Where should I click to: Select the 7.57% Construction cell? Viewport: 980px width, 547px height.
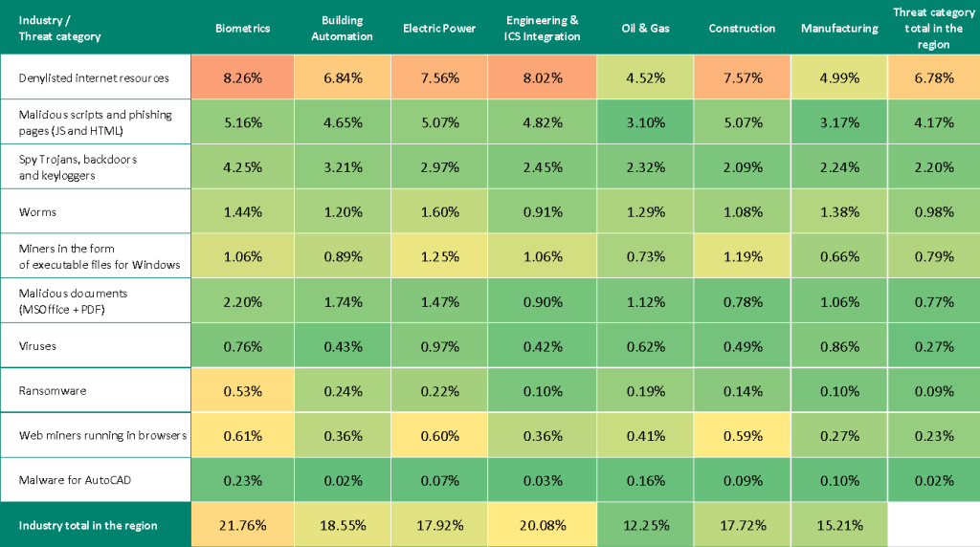742,78
